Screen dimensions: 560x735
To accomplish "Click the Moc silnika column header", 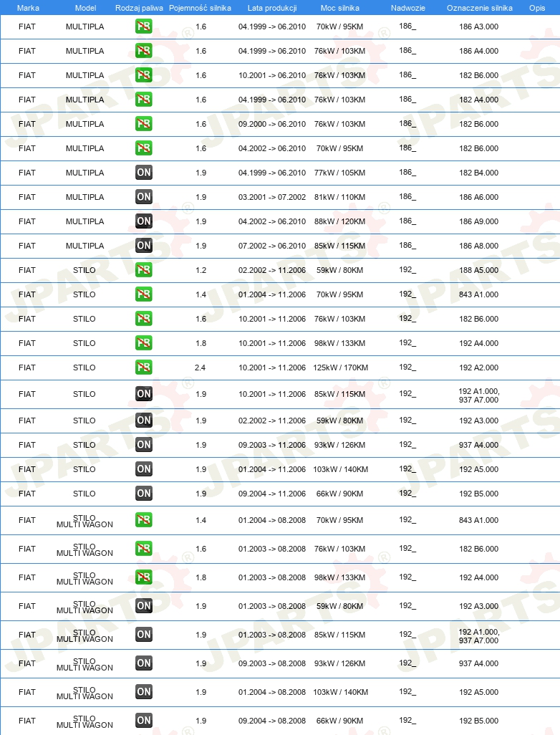I will [339, 8].
